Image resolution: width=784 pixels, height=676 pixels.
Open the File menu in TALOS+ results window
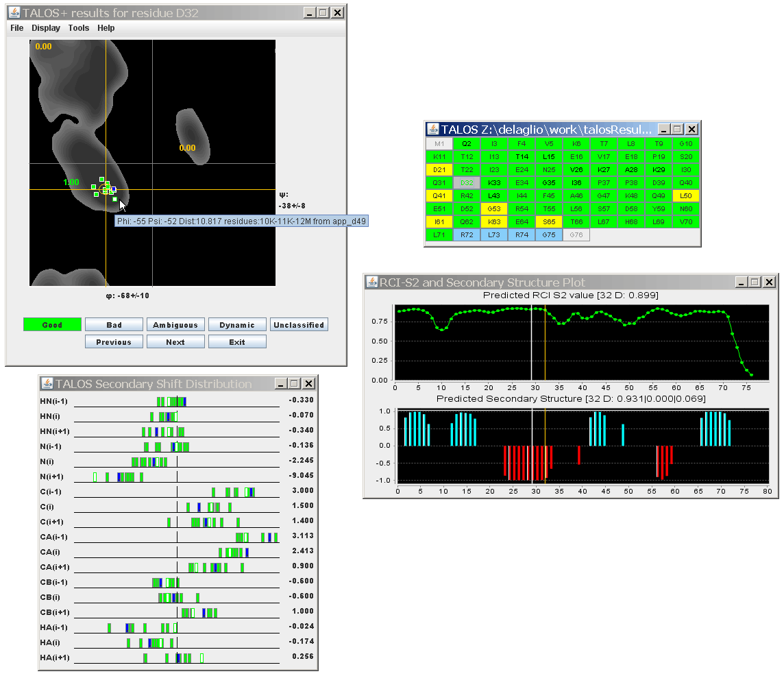click(17, 28)
